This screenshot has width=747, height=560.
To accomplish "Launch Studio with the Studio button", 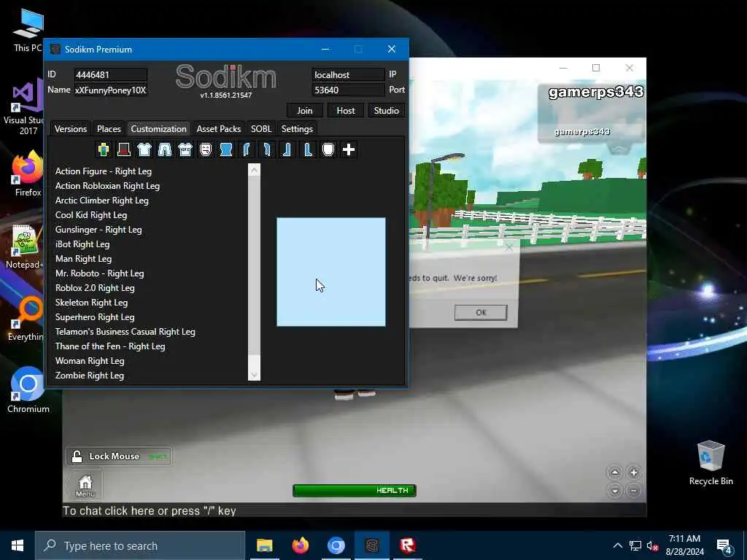I will (x=387, y=111).
